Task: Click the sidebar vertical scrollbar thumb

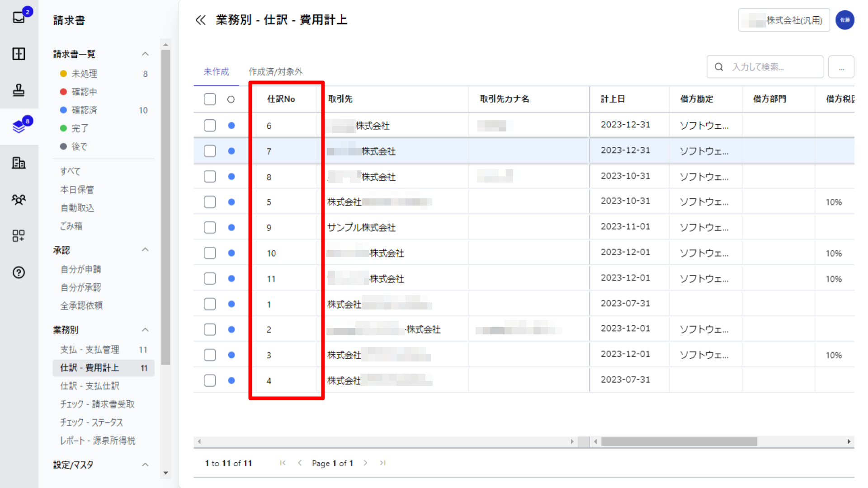Action: click(x=165, y=207)
